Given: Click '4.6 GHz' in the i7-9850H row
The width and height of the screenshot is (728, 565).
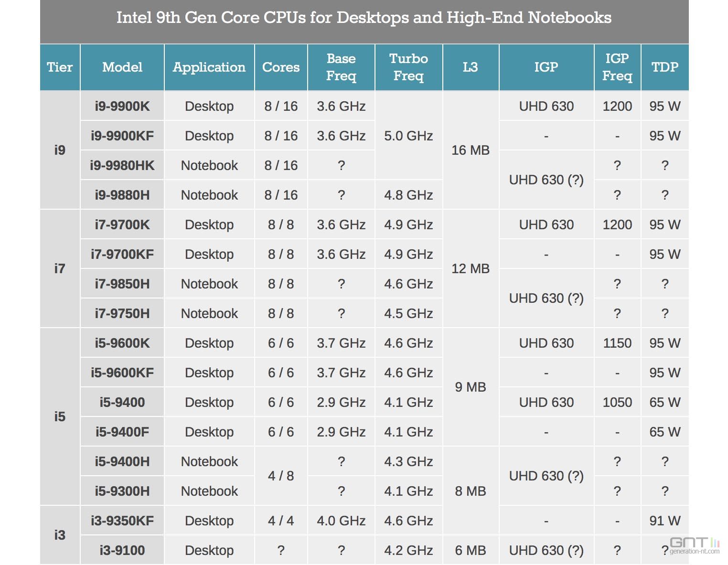Looking at the screenshot, I should (x=408, y=284).
